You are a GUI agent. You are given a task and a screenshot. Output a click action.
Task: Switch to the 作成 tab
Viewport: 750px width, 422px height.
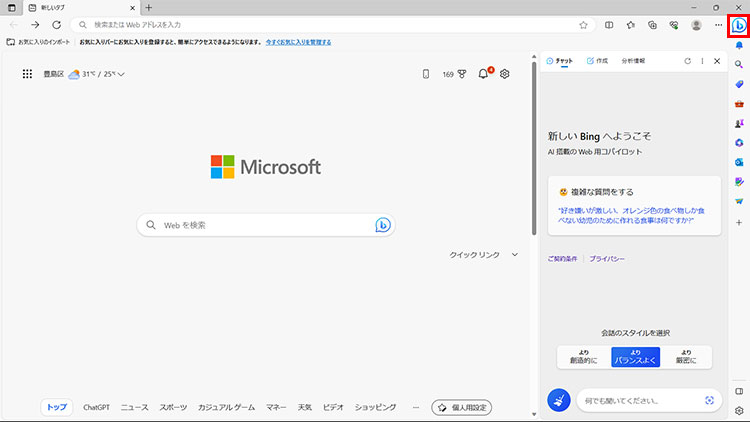[597, 61]
